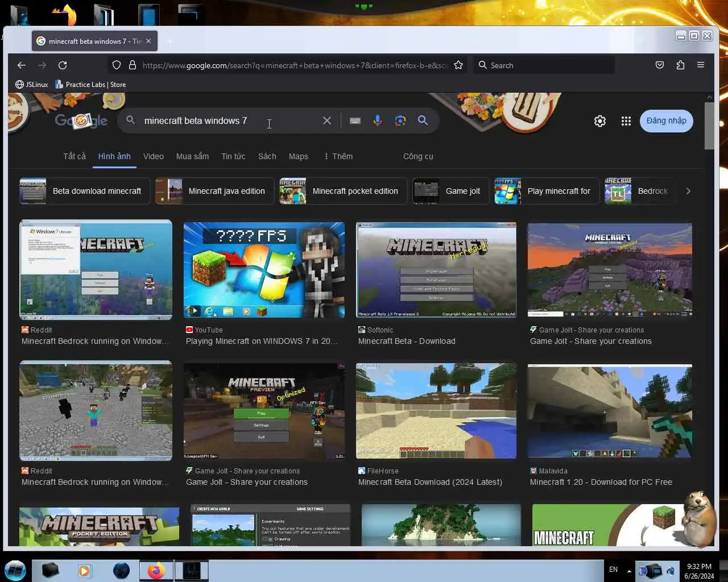
Task: Click the volume speaker tray icon
Action: (x=671, y=570)
